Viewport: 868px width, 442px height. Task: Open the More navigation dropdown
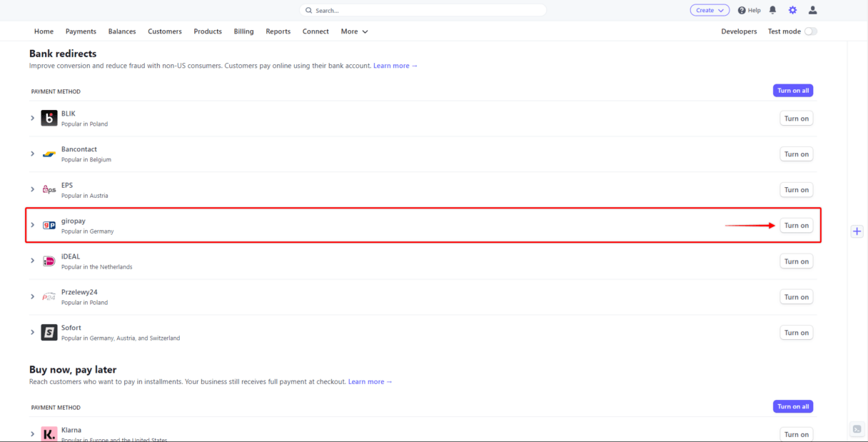(x=354, y=31)
